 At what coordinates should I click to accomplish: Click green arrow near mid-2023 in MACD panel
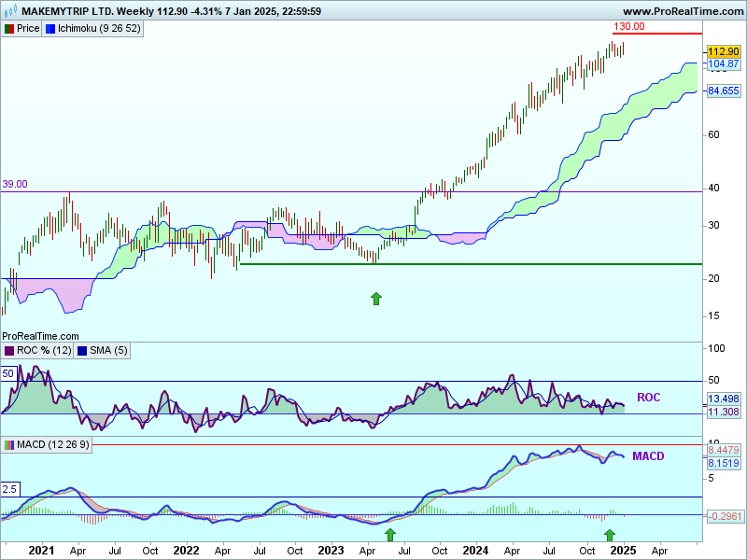pos(390,534)
